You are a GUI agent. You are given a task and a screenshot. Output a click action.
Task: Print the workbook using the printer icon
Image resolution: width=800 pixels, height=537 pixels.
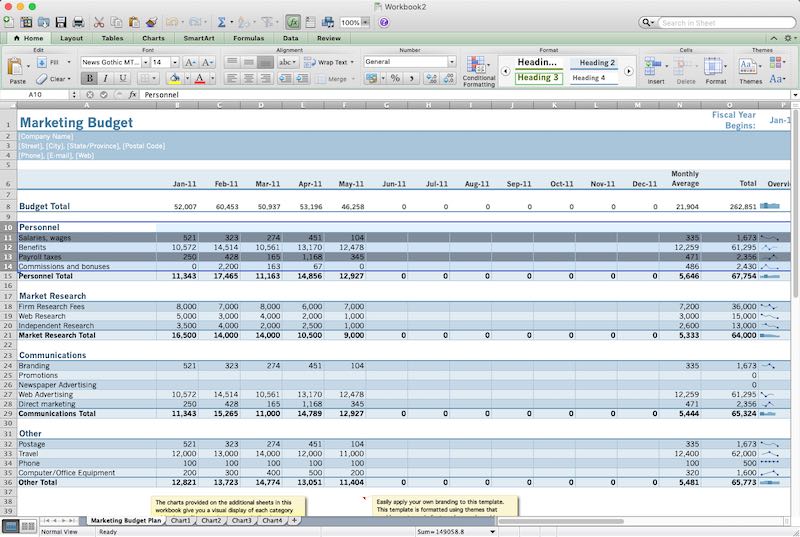(78, 22)
